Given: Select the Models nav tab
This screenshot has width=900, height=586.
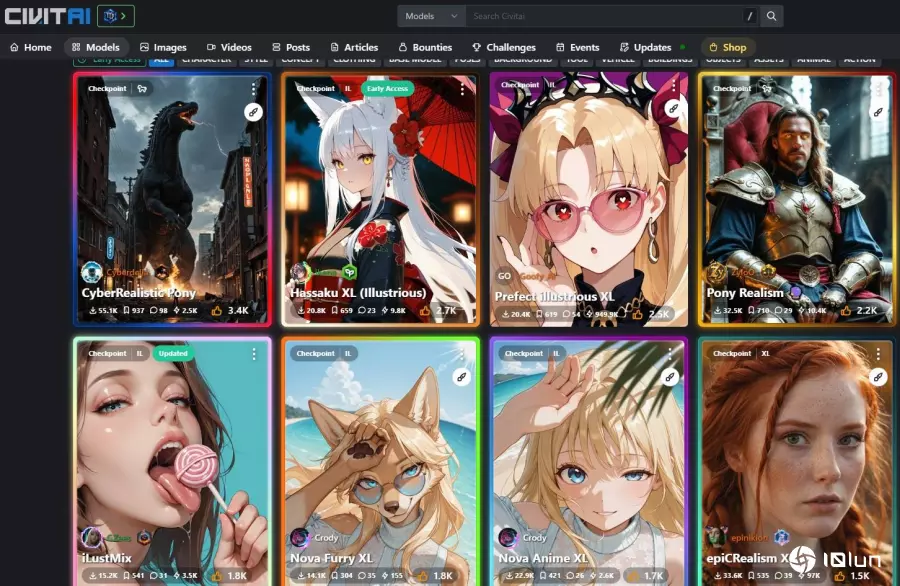Looking at the screenshot, I should pos(96,47).
